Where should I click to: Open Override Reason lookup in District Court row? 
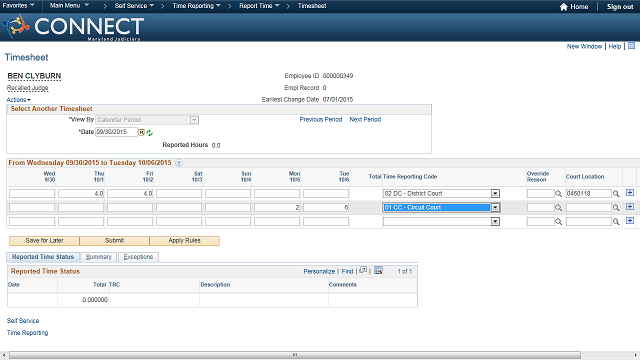point(558,194)
